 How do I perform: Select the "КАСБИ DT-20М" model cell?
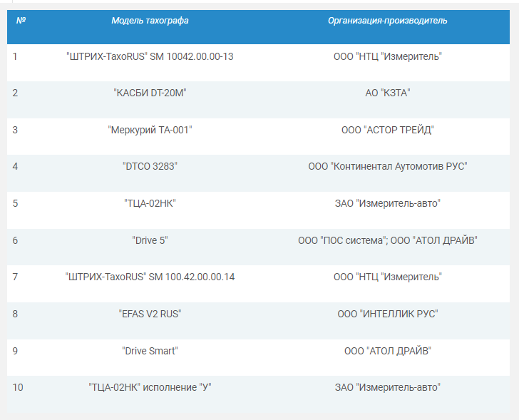tap(150, 93)
